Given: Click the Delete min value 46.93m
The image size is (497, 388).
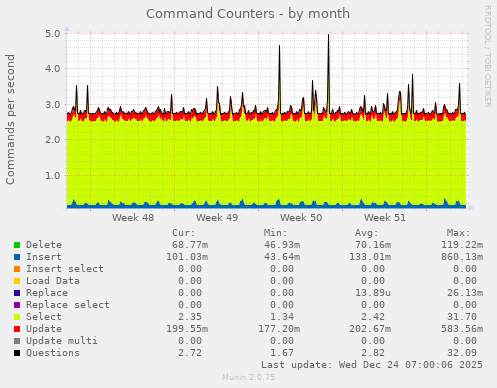Looking at the screenshot, I should tap(282, 245).
